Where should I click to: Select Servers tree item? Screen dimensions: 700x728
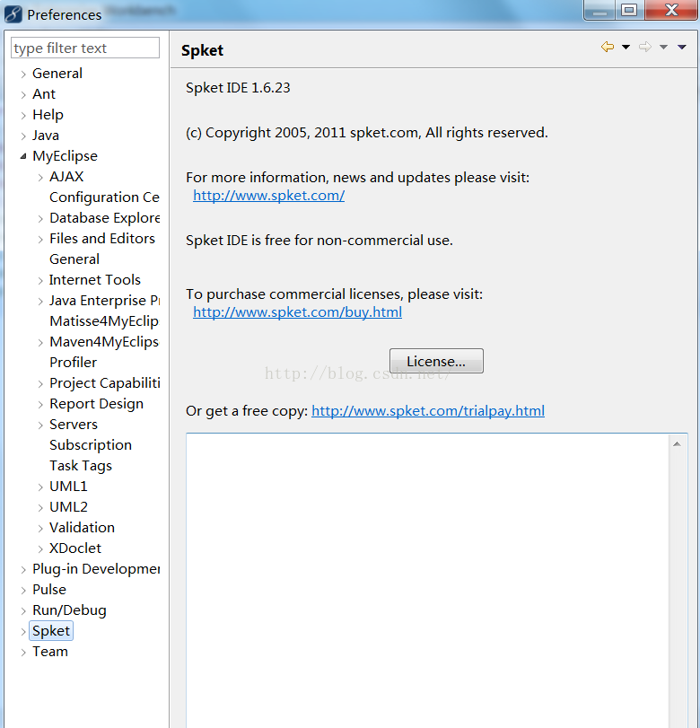pyautogui.click(x=74, y=425)
